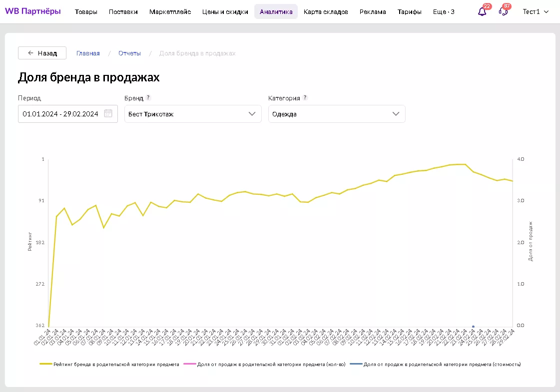Toggle the Рейтинг бренда legend series

110,365
